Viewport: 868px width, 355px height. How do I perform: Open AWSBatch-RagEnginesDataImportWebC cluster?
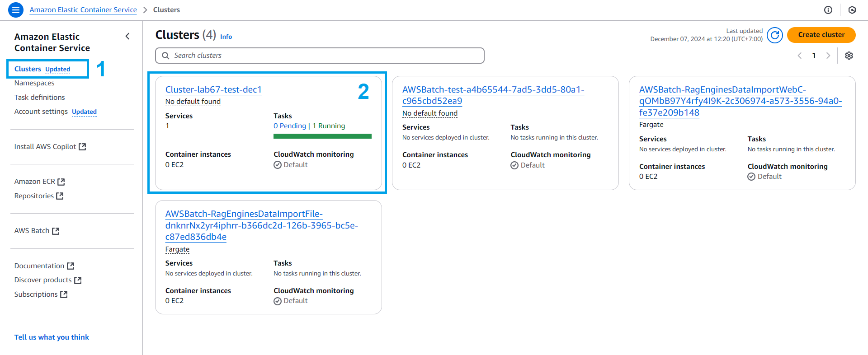click(x=741, y=101)
